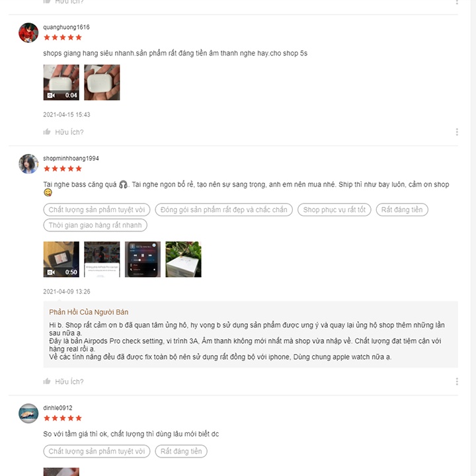Open the music control screenshot thumbnail
476x476 pixels.
point(143,259)
